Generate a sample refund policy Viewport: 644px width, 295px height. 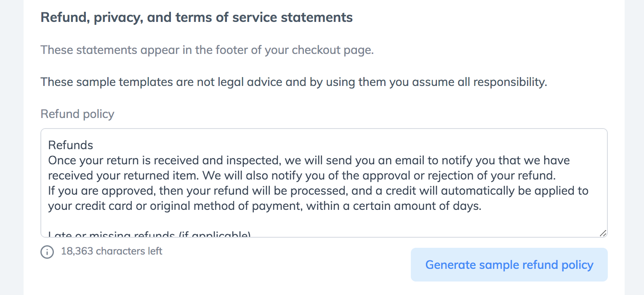pyautogui.click(x=509, y=265)
